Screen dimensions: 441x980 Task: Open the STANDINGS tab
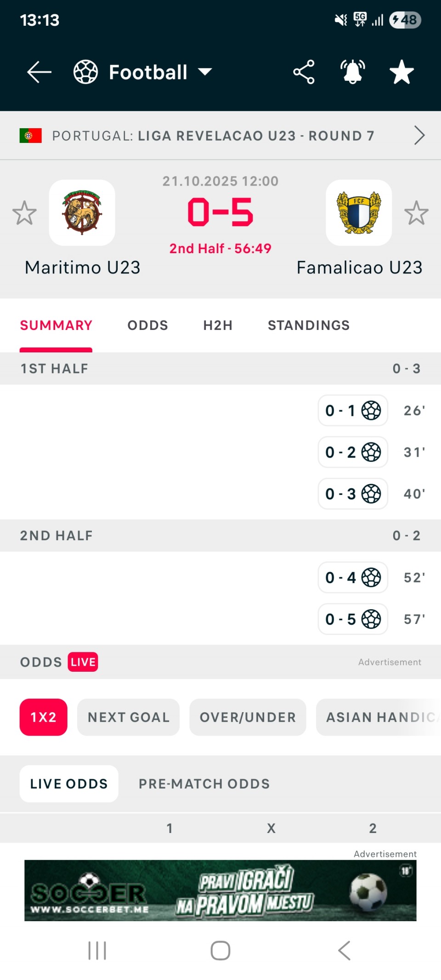pyautogui.click(x=309, y=325)
